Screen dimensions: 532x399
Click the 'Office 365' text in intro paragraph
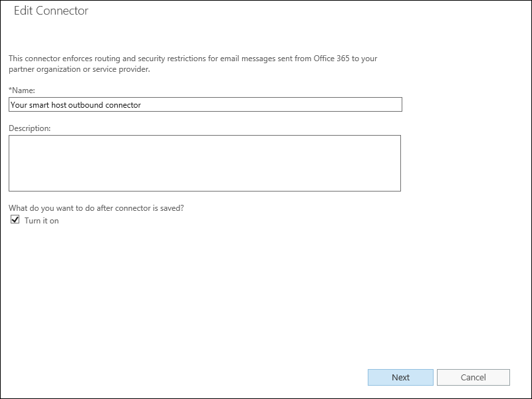click(331, 59)
